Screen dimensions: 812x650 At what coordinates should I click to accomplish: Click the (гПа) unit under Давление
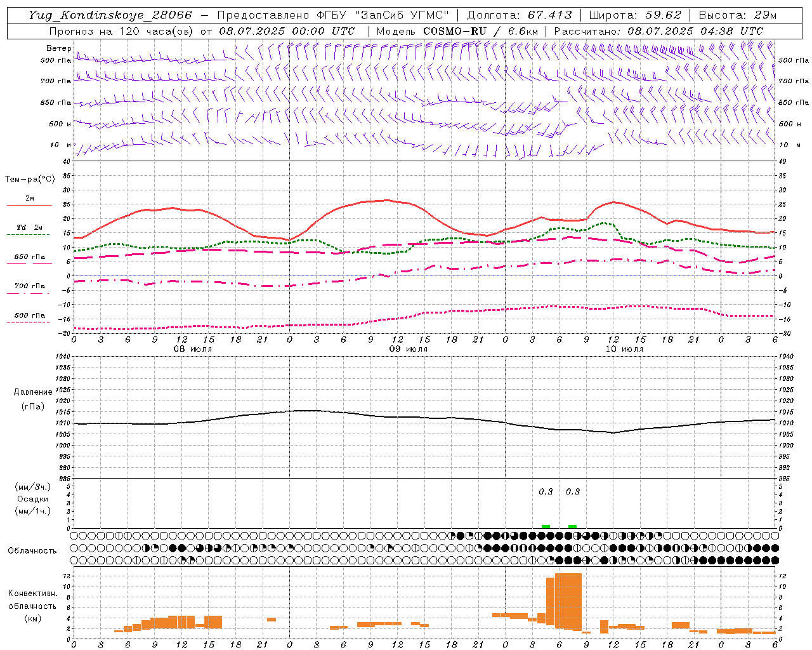click(33, 406)
